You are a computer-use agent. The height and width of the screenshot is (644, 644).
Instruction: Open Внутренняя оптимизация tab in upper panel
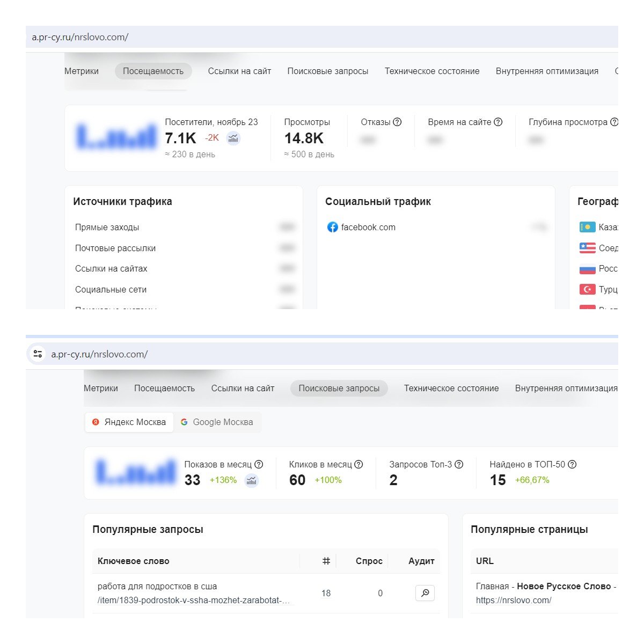coord(547,71)
